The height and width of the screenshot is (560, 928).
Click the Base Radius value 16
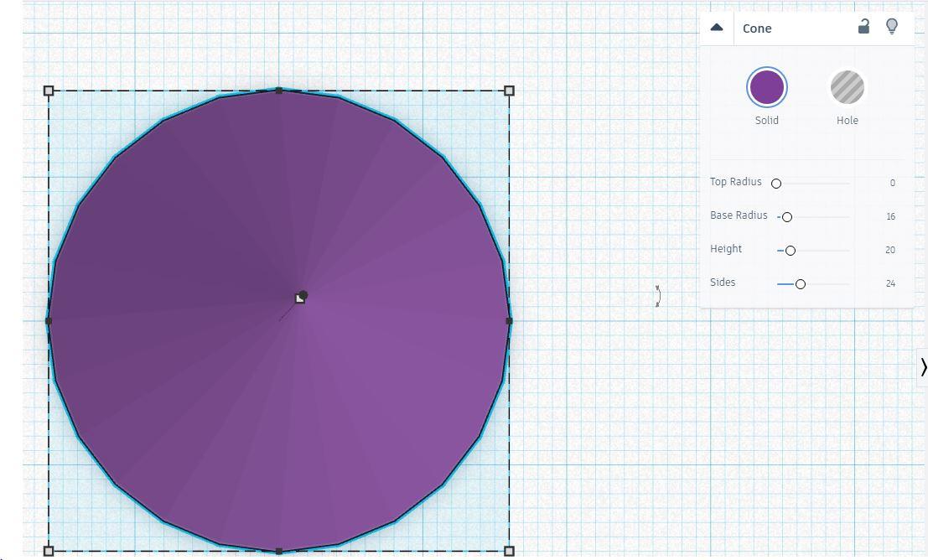[891, 216]
